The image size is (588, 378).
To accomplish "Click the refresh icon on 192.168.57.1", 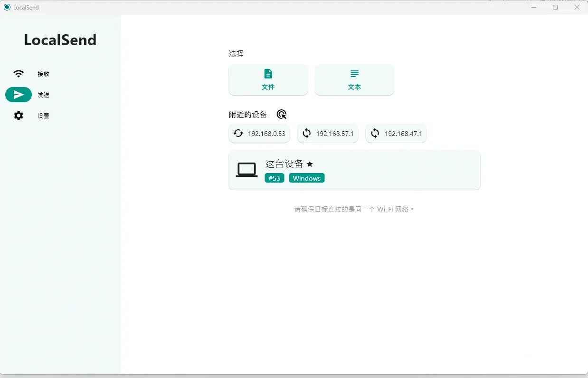I will click(306, 134).
